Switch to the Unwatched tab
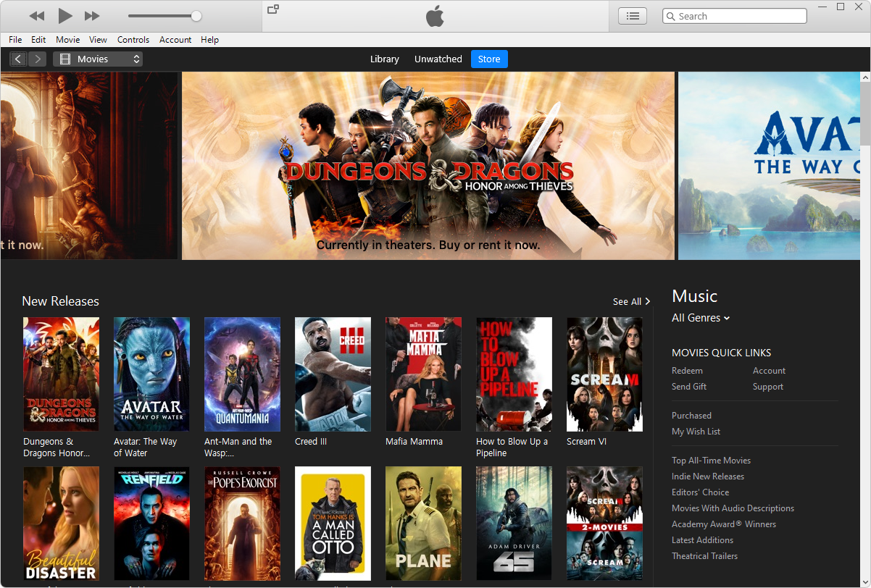This screenshot has height=588, width=871. (438, 59)
